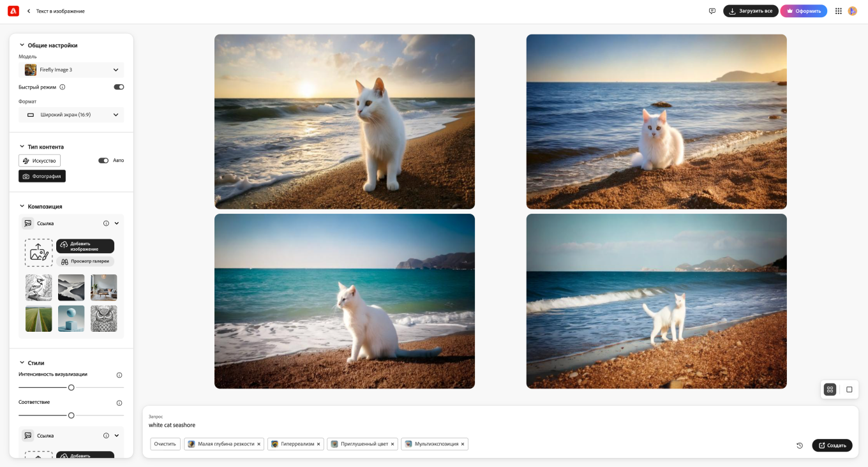Open the sunset standing cat image

click(x=345, y=122)
